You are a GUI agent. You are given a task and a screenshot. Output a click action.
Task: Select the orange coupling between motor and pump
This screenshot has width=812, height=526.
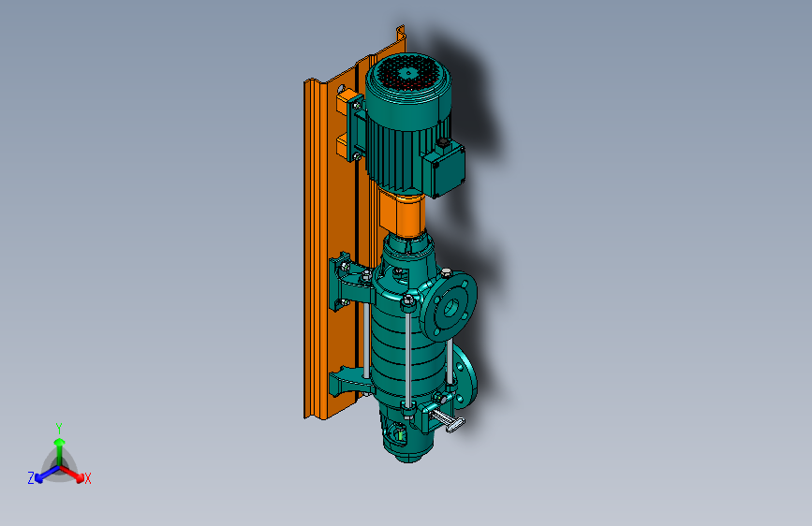[x=404, y=213]
